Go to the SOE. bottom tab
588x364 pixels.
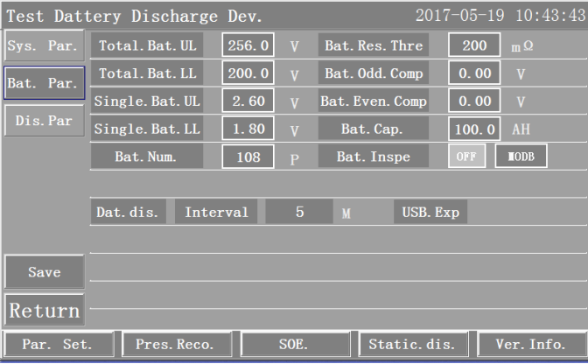click(293, 344)
